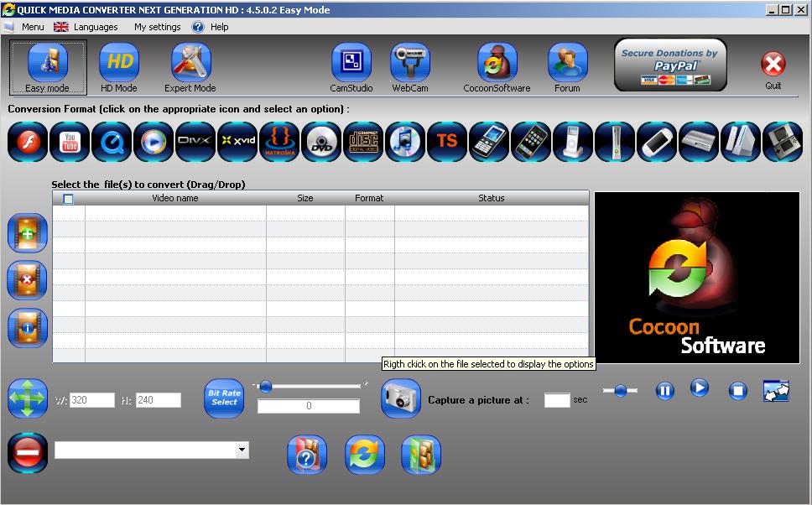Open the Menu menu
The width and height of the screenshot is (812, 505).
[x=33, y=27]
